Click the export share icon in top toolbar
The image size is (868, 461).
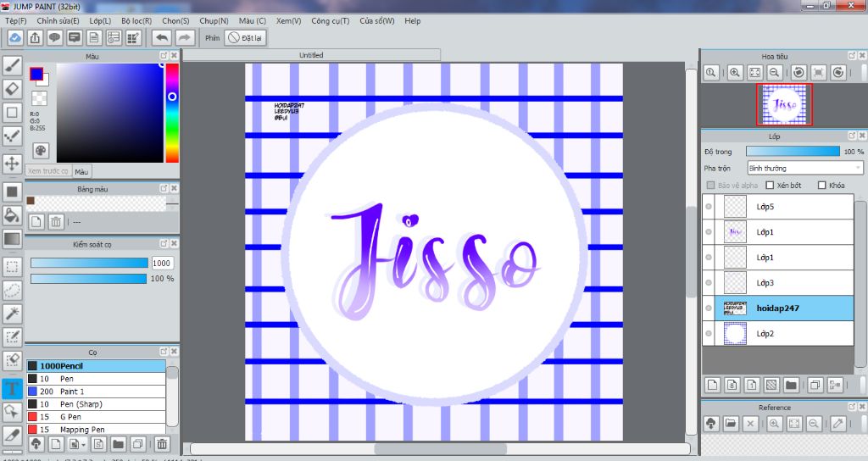point(35,37)
